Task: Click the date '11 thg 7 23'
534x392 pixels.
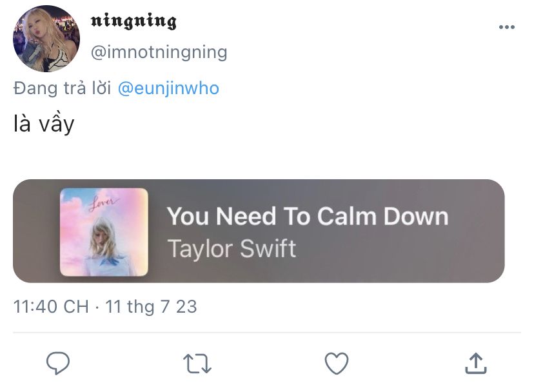Action: coord(151,306)
